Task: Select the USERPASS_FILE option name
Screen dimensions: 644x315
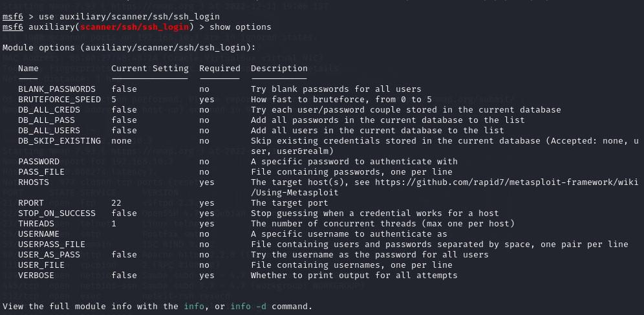Action: tap(52, 244)
